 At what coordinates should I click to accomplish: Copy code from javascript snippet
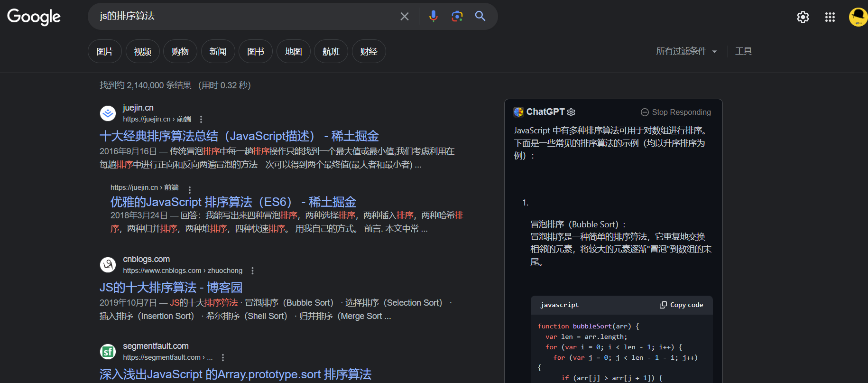(682, 305)
